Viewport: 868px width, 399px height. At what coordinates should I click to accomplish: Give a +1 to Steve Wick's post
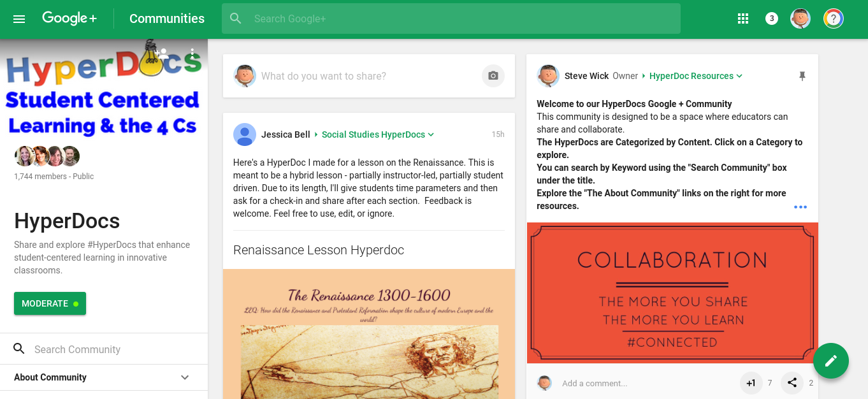coord(751,382)
